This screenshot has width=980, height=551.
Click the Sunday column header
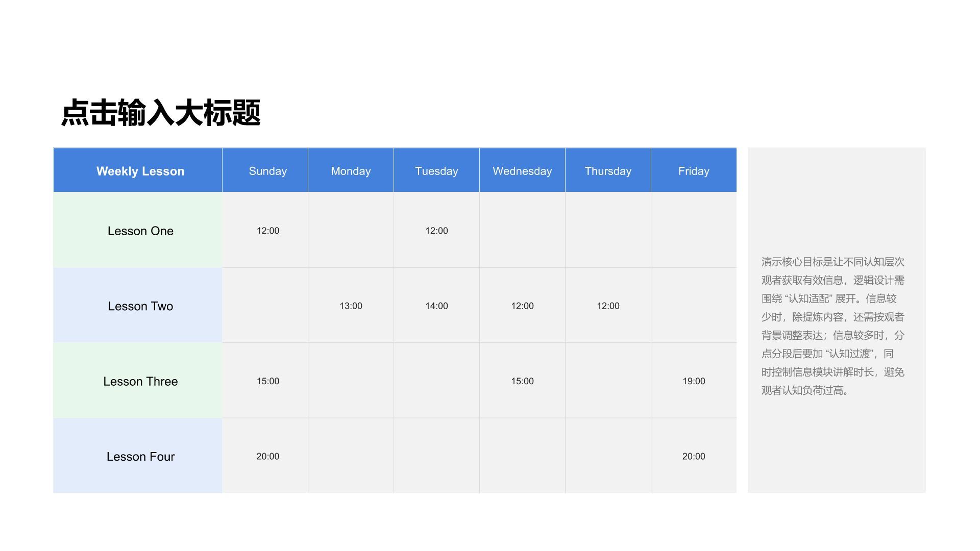point(267,170)
